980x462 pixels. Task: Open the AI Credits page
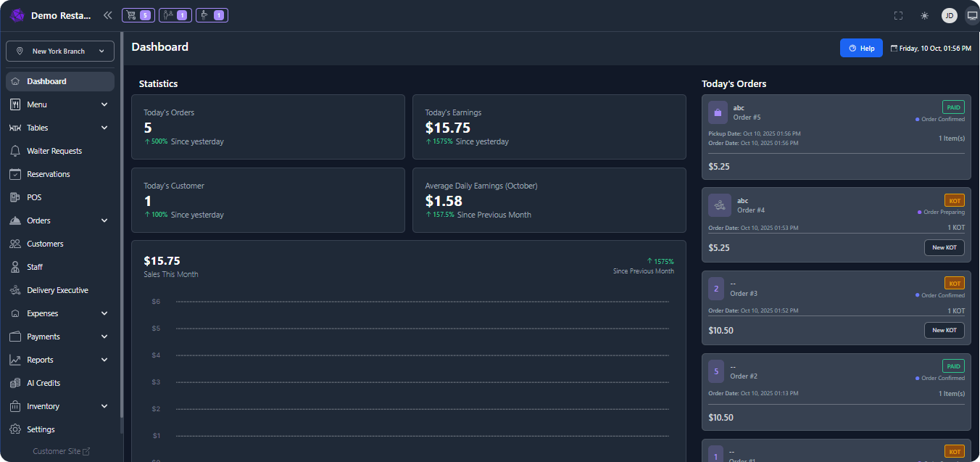(x=43, y=383)
